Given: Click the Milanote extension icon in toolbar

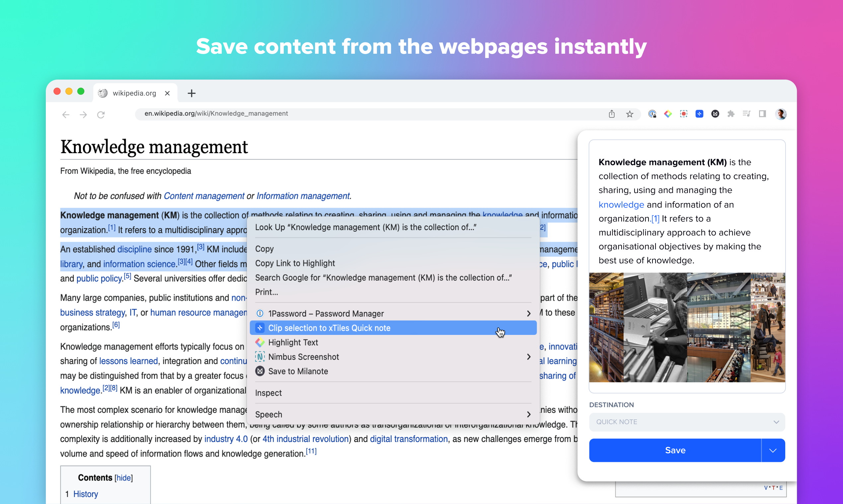Looking at the screenshot, I should pyautogui.click(x=715, y=114).
